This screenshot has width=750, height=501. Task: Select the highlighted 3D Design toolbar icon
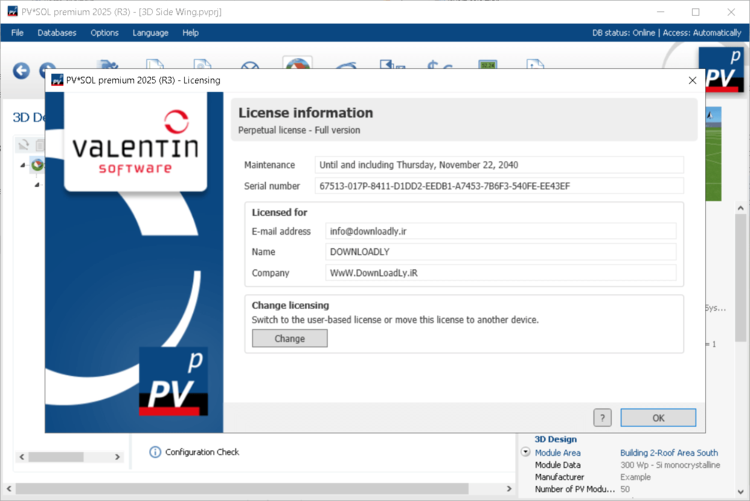[298, 63]
